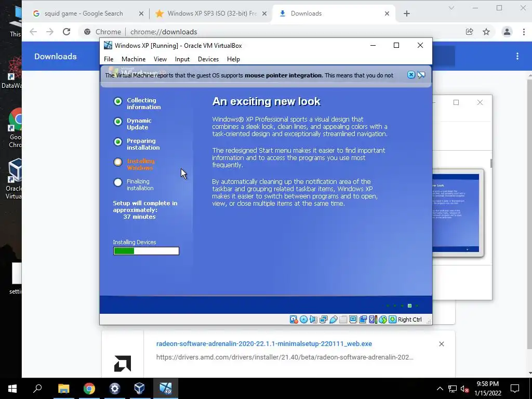Open the Machine menu in VirtualBox

coord(134,59)
